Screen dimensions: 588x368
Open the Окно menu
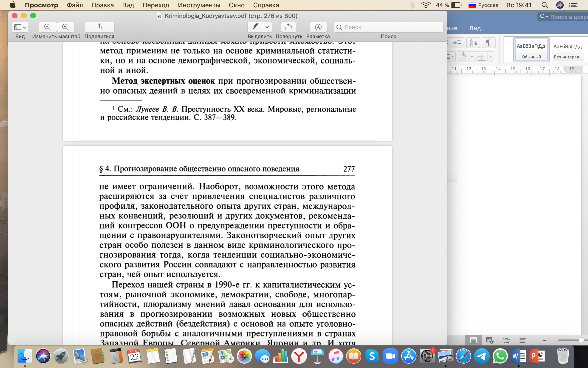tap(237, 5)
